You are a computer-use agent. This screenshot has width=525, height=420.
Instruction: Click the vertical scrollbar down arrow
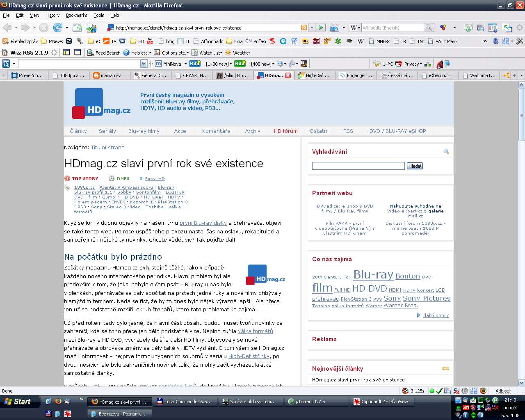(521, 383)
